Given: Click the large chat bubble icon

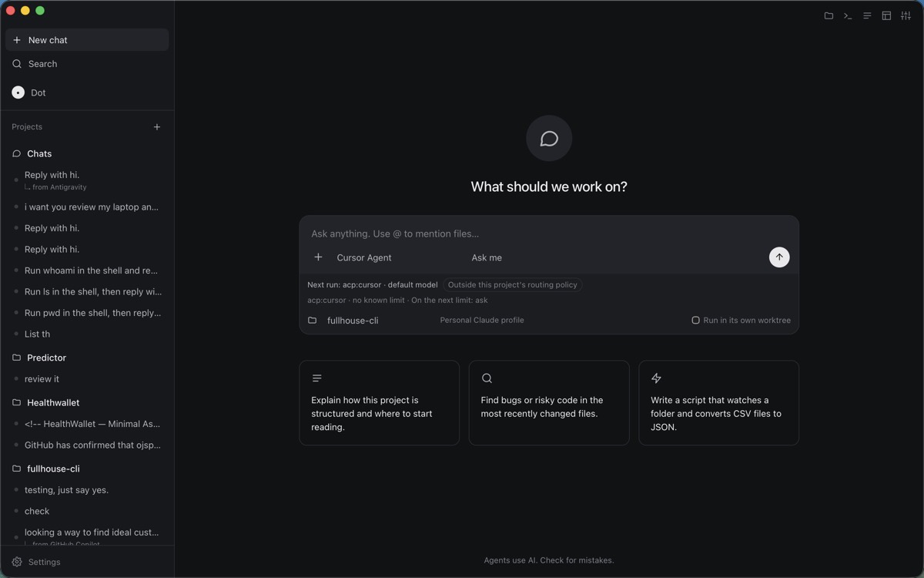Looking at the screenshot, I should click(549, 139).
